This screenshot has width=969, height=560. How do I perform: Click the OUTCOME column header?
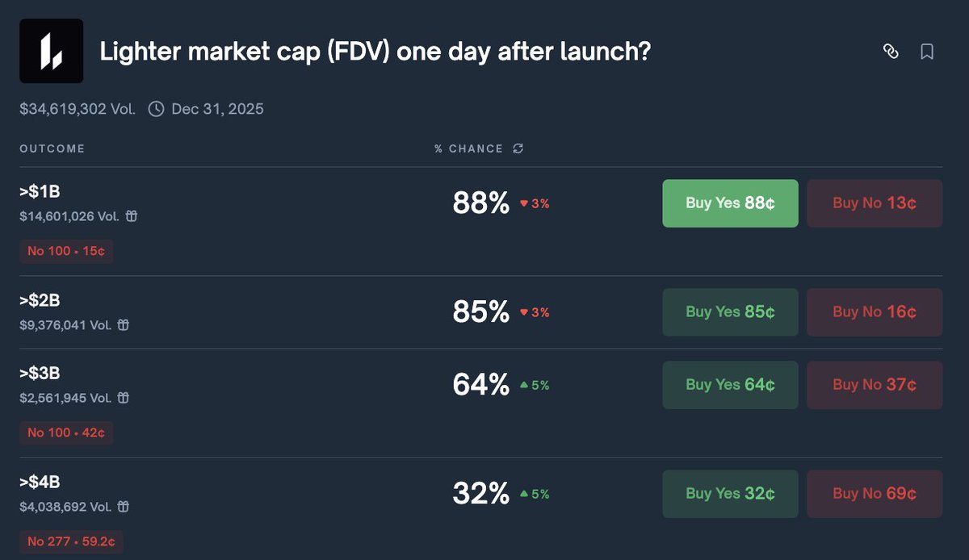pos(52,148)
